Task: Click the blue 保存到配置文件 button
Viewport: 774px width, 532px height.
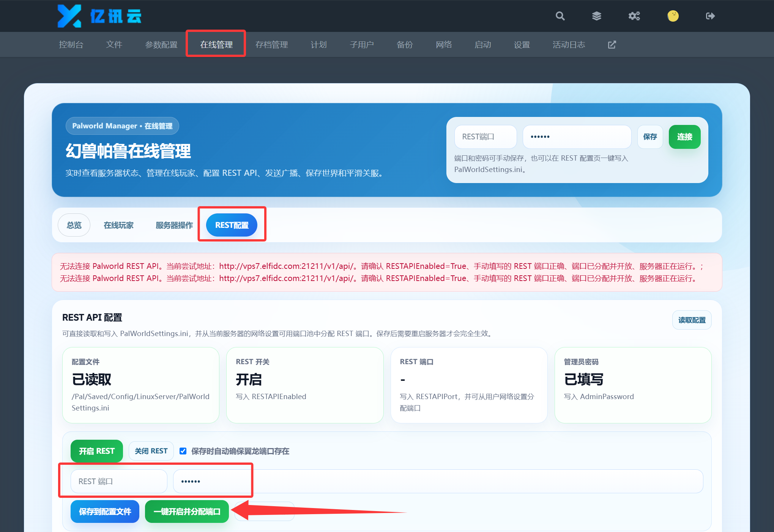Action: [105, 511]
